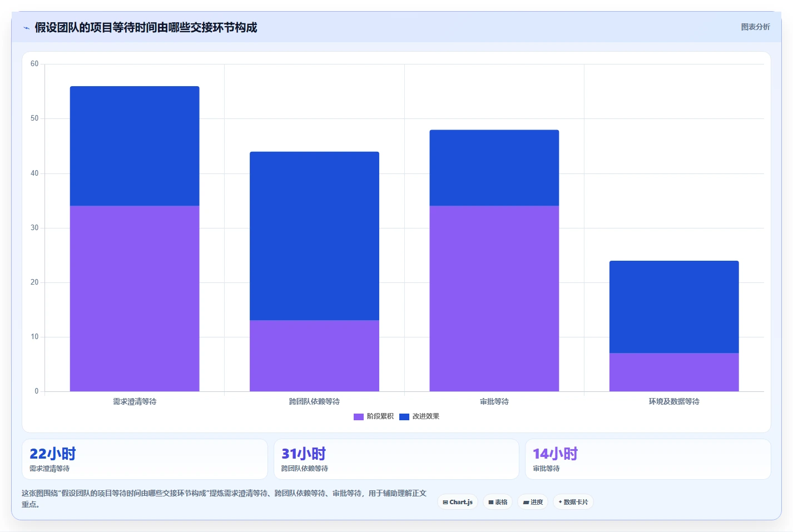793x532 pixels.
Task: Click the purple segment of 需求澄清等待 bar
Action: pyautogui.click(x=135, y=299)
